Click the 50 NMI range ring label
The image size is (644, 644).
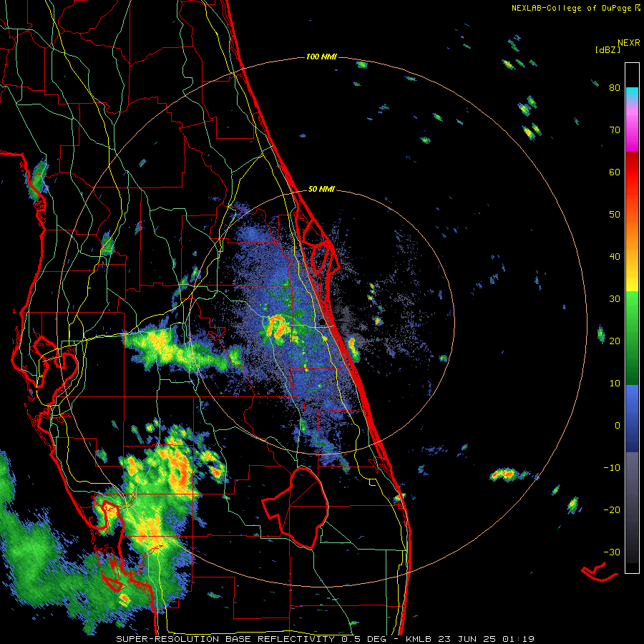click(x=321, y=190)
